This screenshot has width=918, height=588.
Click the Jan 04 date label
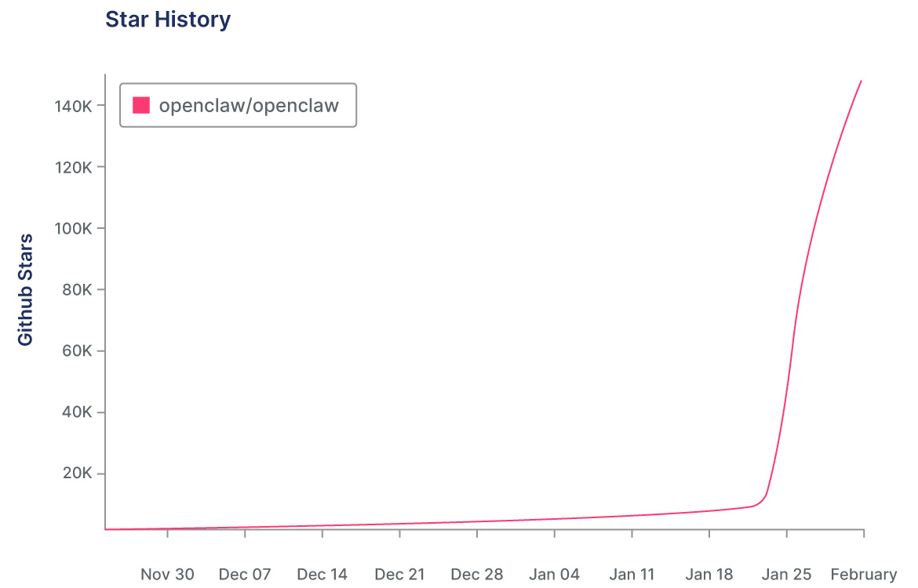coord(555,574)
